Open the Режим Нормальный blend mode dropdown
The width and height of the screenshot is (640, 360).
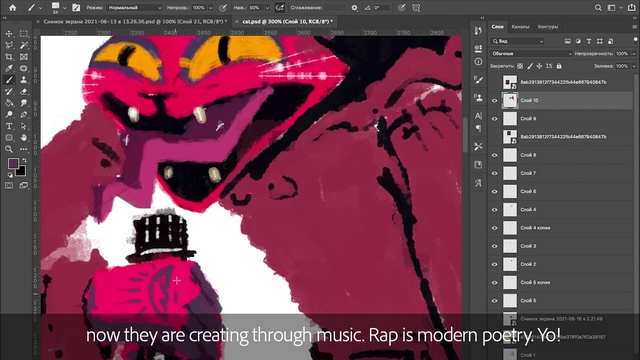134,8
